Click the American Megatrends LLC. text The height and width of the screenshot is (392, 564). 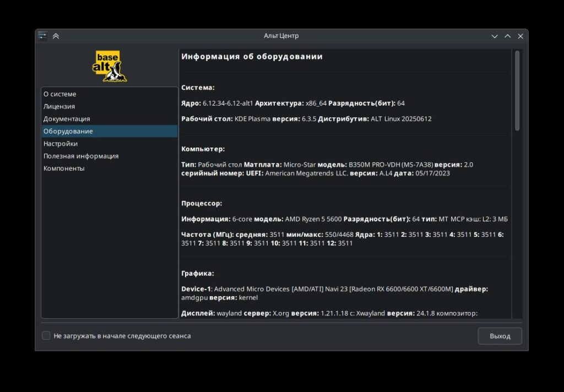point(307,173)
